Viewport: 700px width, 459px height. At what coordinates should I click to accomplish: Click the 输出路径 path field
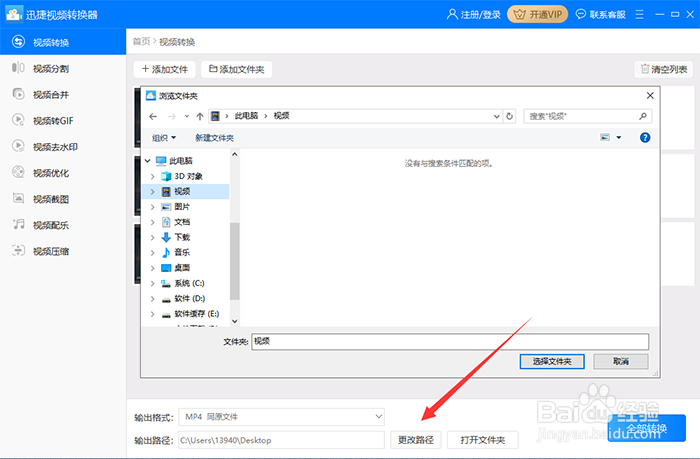(281, 440)
